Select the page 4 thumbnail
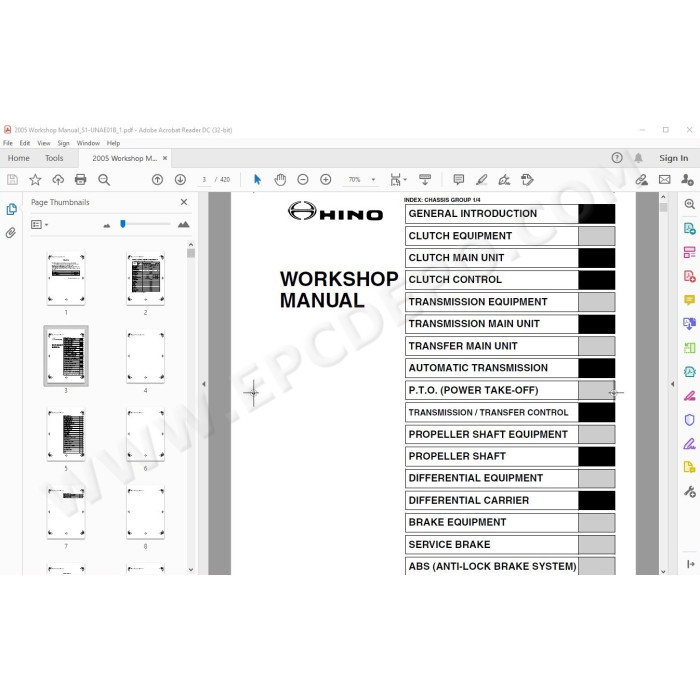The image size is (700, 700). (146, 356)
